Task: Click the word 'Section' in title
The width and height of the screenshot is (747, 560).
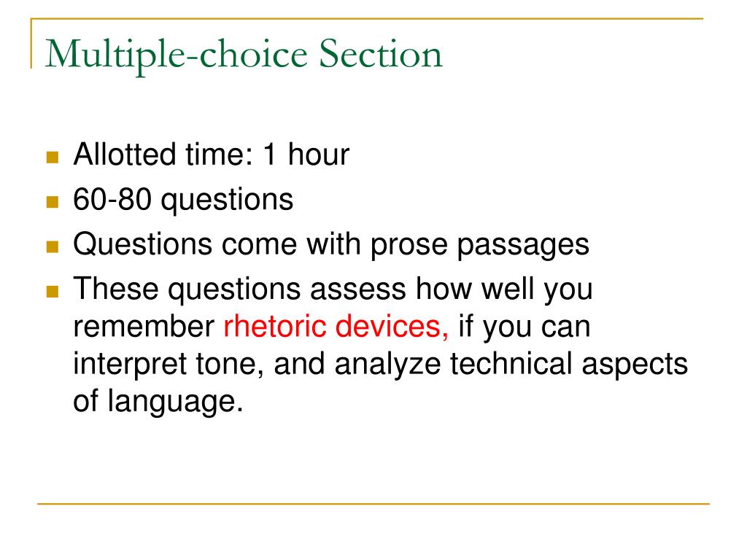Action: (381, 54)
